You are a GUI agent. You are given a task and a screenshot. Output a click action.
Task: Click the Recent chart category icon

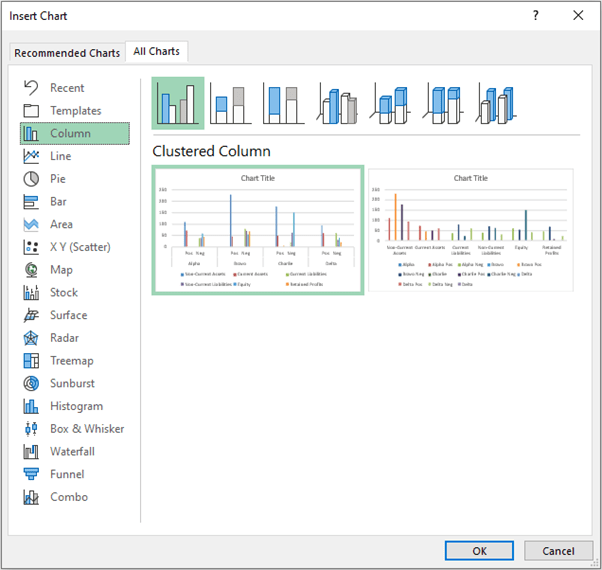point(31,88)
